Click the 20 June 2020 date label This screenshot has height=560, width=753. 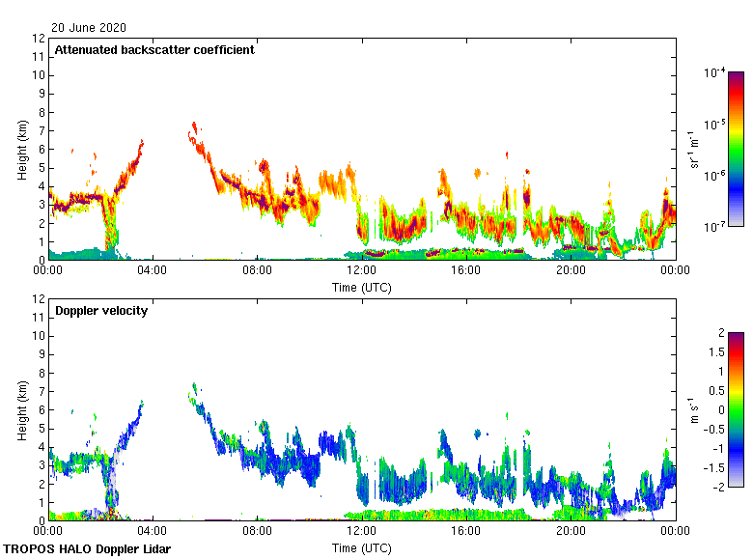88,28
